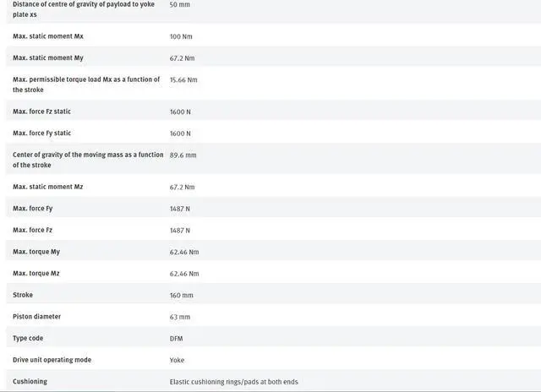Select the 63 mm piston diameter value
Screen dimensions: 541x392
coord(180,317)
